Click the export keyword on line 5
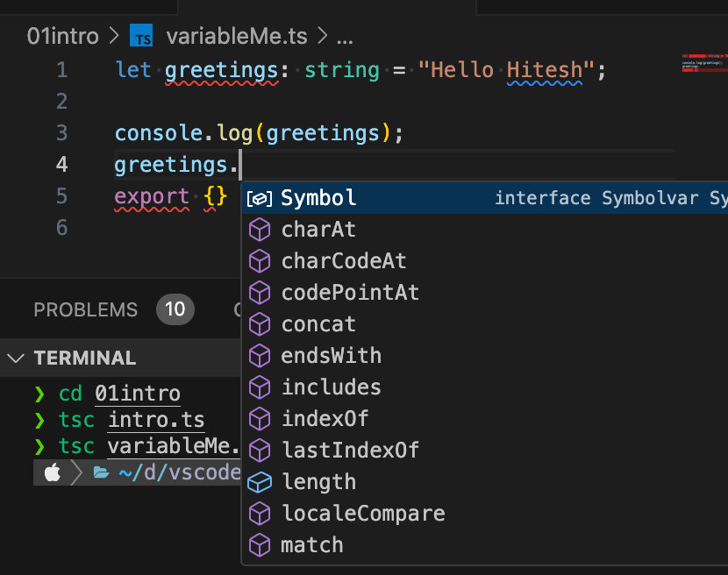 click(152, 197)
